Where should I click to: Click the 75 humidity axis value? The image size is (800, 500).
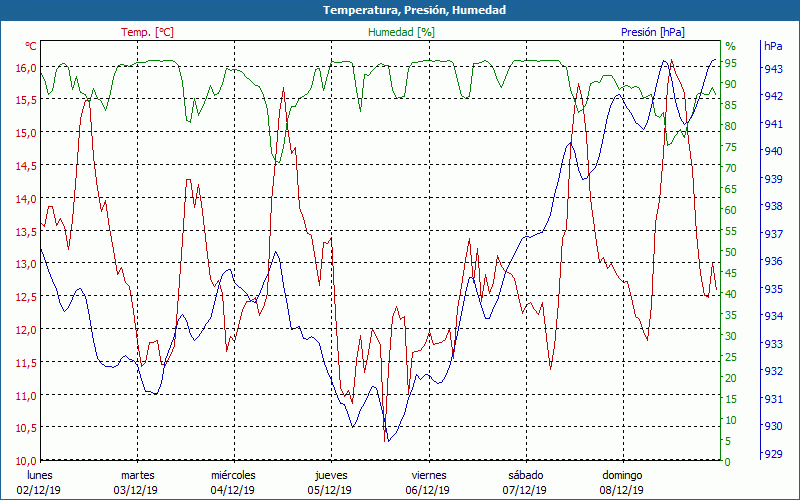[731, 147]
